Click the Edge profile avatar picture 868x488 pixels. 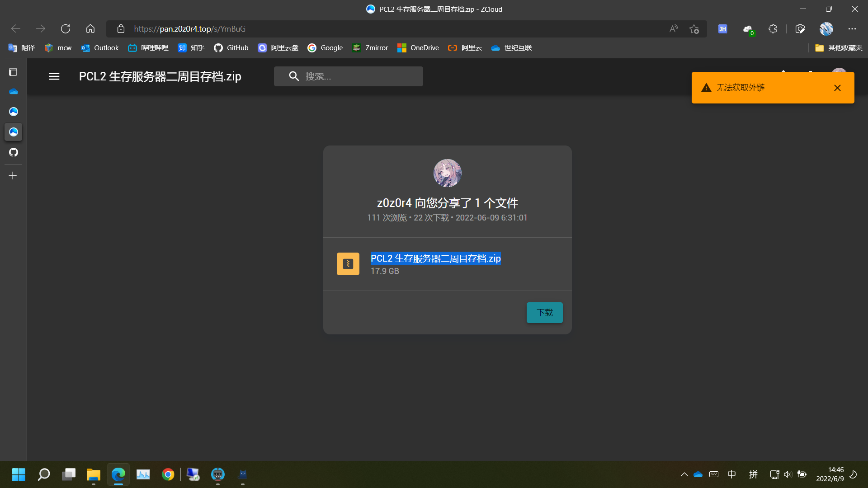tap(826, 28)
